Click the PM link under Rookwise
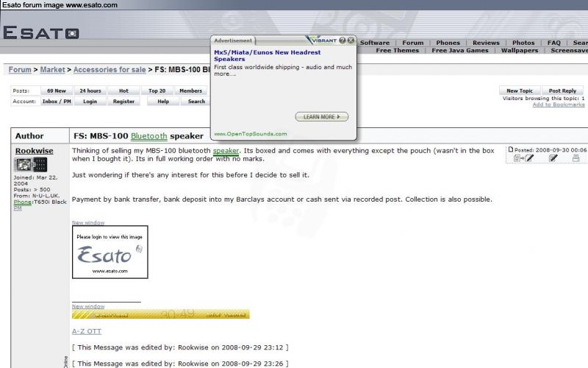Viewport: 588px width, 368px height. (18, 208)
